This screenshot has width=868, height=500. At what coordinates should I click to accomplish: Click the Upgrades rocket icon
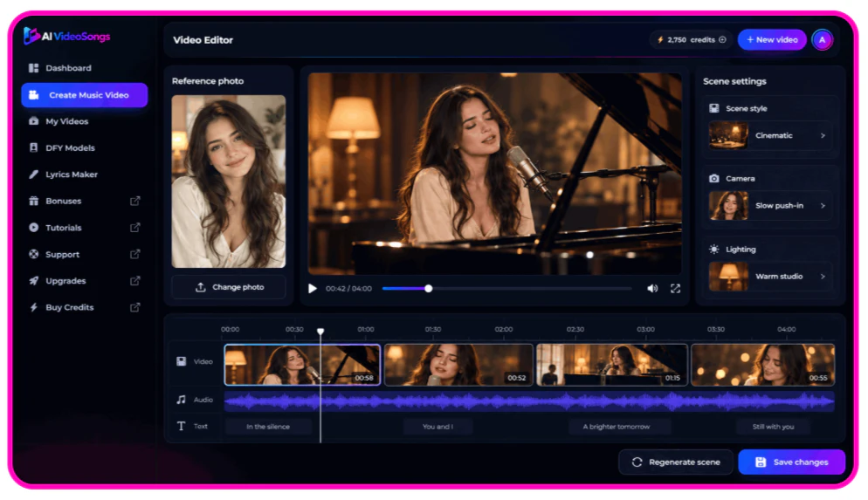coord(34,281)
